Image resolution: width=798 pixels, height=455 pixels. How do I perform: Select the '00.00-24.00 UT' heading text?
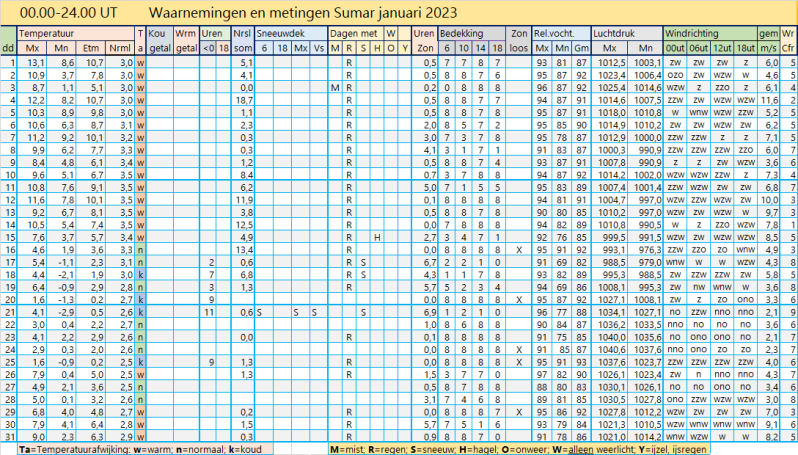point(69,13)
